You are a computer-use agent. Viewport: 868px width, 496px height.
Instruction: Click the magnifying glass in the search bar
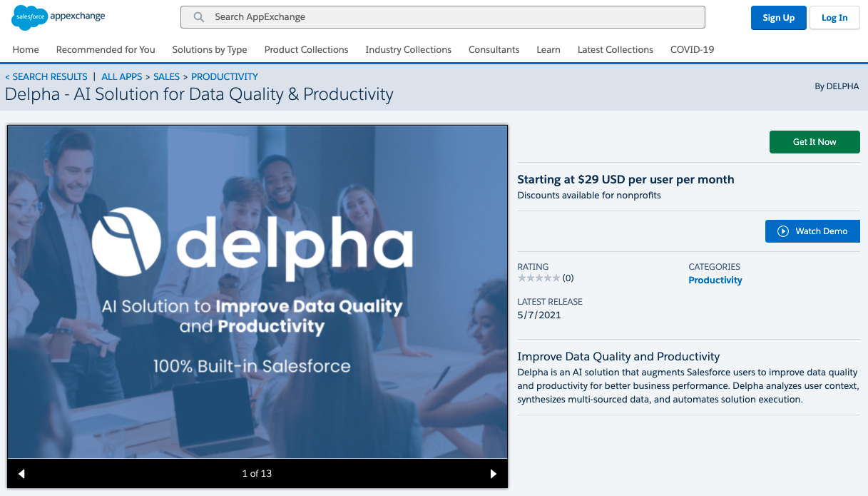point(198,16)
